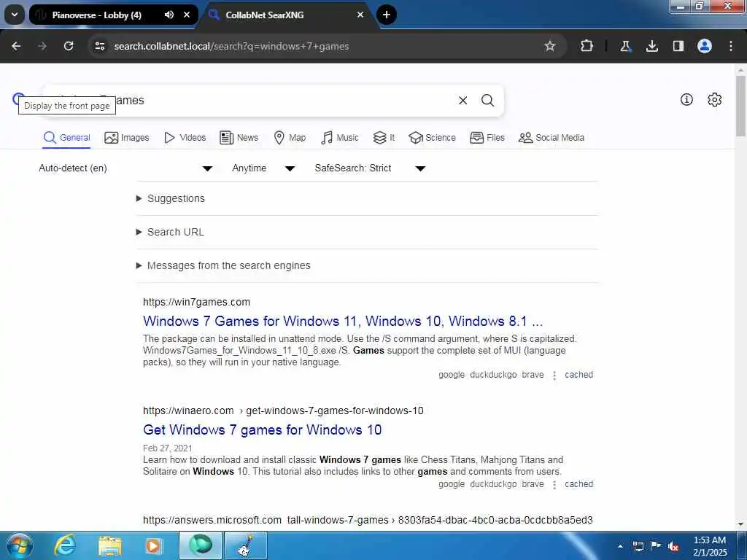Open the volume speaker tray icon
The image size is (747, 560).
point(673,547)
